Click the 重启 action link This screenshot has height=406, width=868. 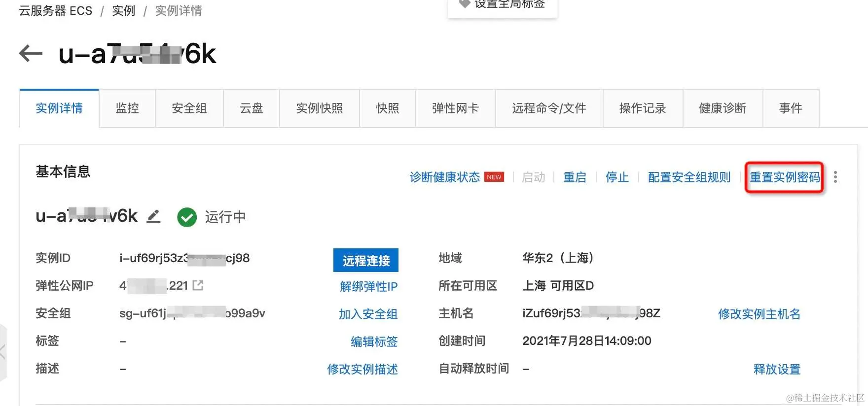[575, 177]
